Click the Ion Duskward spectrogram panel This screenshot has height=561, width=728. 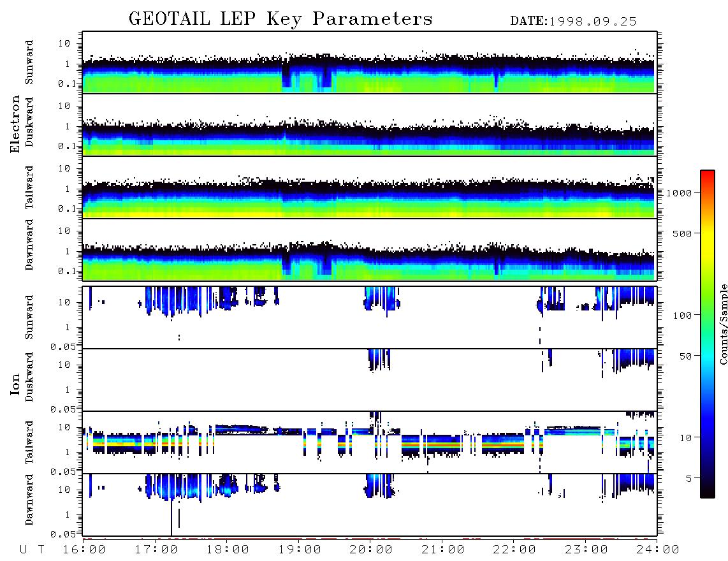tap(370, 380)
